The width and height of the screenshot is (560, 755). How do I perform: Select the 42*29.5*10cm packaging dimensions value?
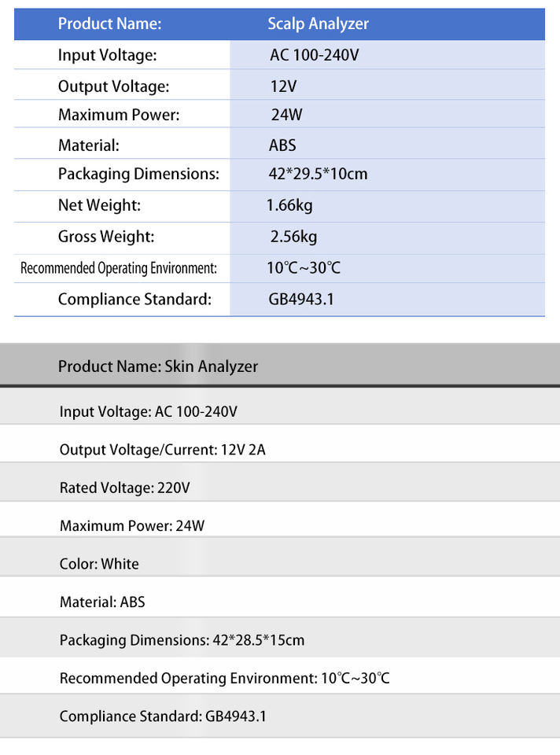pos(318,174)
